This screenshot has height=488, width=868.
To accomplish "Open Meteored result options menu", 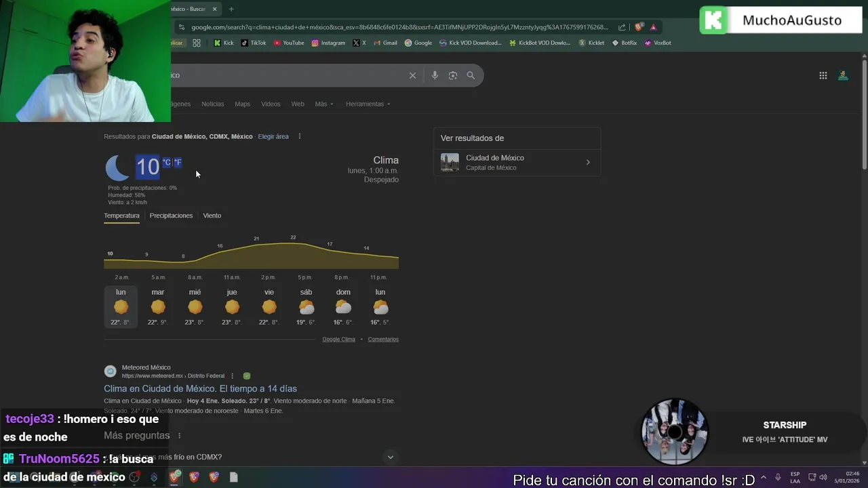I will [x=232, y=375].
